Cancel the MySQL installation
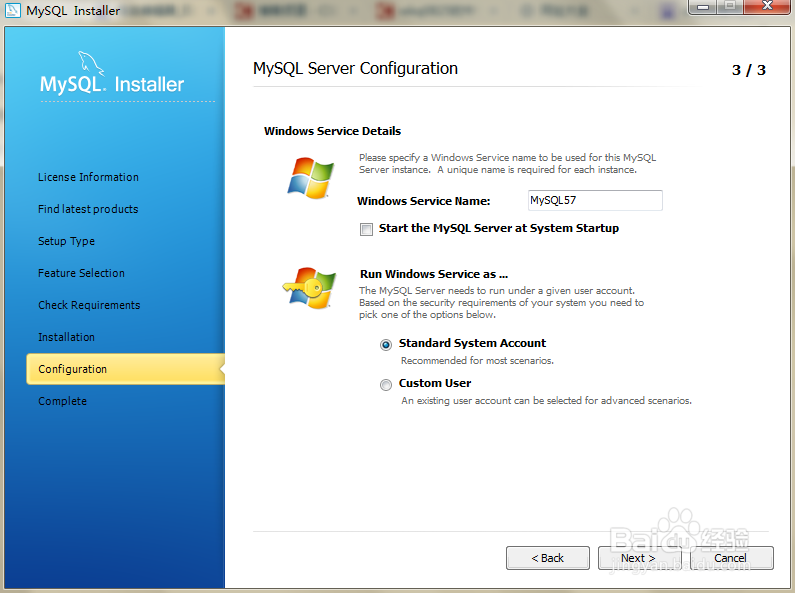 pos(731,558)
